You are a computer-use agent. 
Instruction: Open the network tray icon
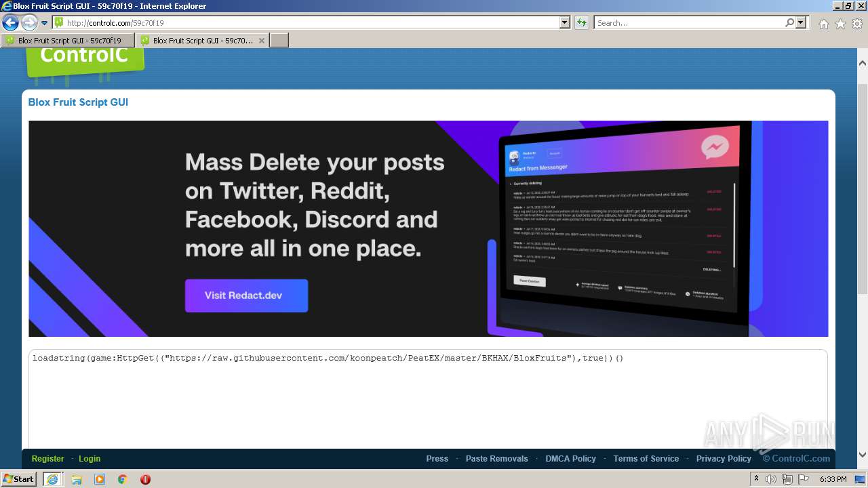click(787, 479)
